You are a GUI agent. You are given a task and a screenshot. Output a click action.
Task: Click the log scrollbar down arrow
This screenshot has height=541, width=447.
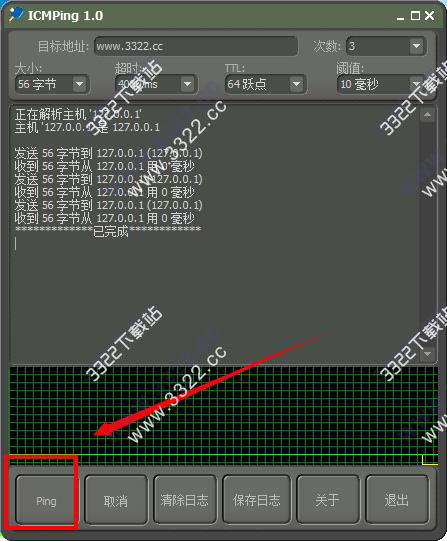tap(428, 354)
